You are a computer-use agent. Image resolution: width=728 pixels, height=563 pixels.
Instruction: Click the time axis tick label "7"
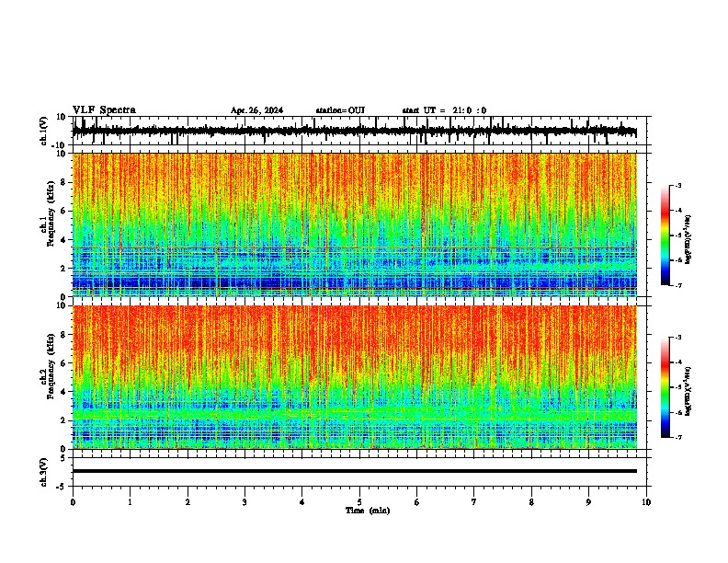point(474,502)
